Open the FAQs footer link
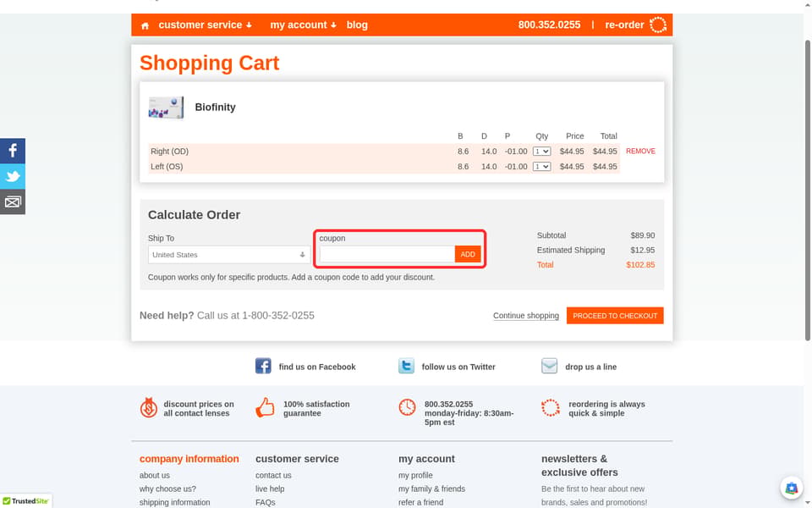This screenshot has width=812, height=508. tap(265, 502)
